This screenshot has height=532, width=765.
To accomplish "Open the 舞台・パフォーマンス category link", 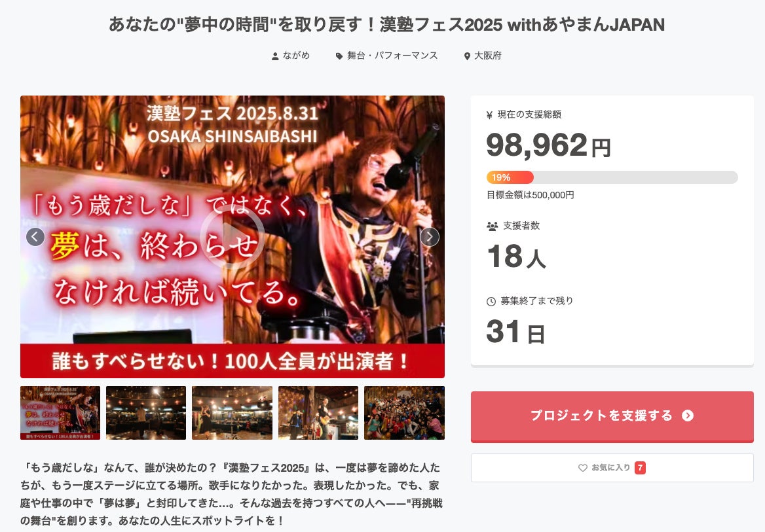I will 392,56.
